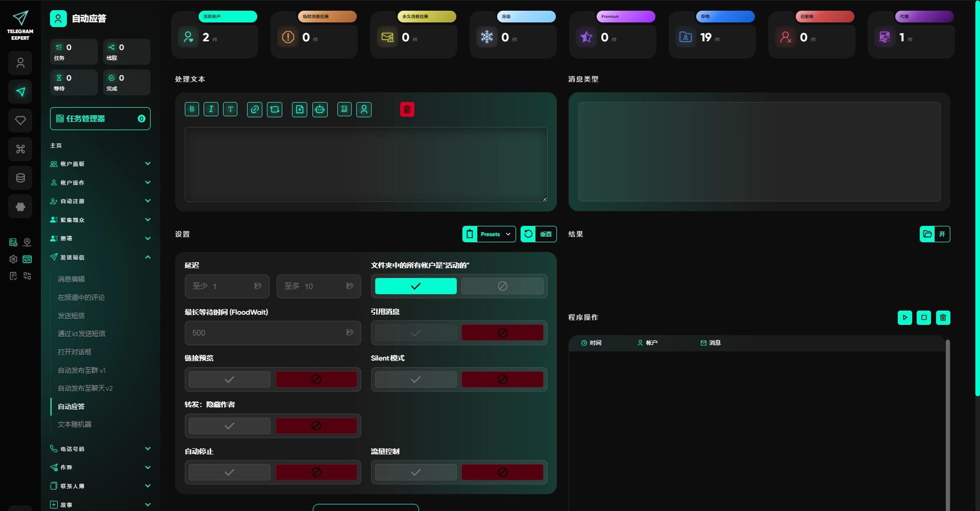The image size is (980, 511).
Task: Collapse the 发送短信 menu section
Action: click(x=100, y=257)
